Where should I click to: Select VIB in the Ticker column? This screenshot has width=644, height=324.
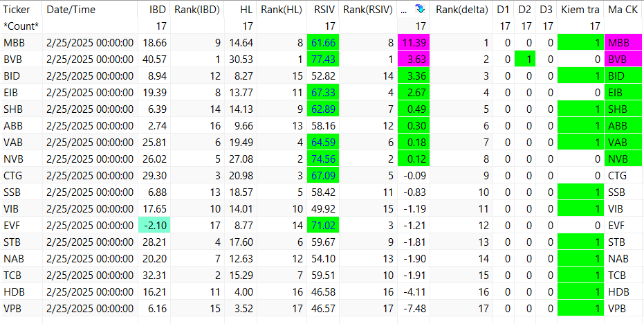pos(11,209)
